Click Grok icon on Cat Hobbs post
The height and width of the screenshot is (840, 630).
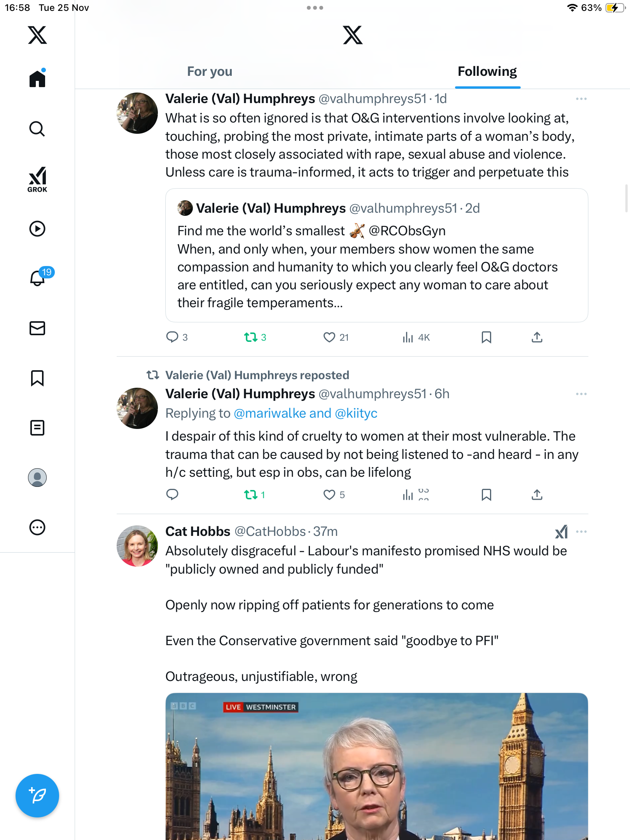(561, 532)
